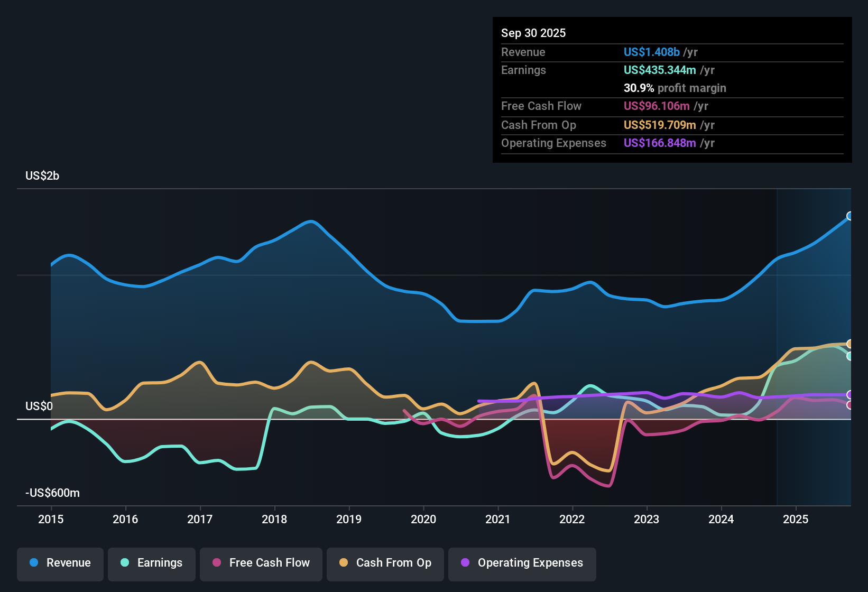Click the Operating Expenses endpoint marker
868x592 pixels.
(x=850, y=394)
